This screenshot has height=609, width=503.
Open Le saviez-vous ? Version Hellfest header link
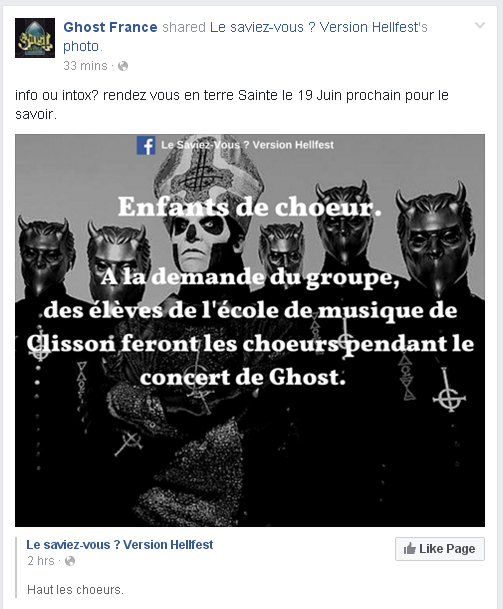pyautogui.click(x=319, y=27)
